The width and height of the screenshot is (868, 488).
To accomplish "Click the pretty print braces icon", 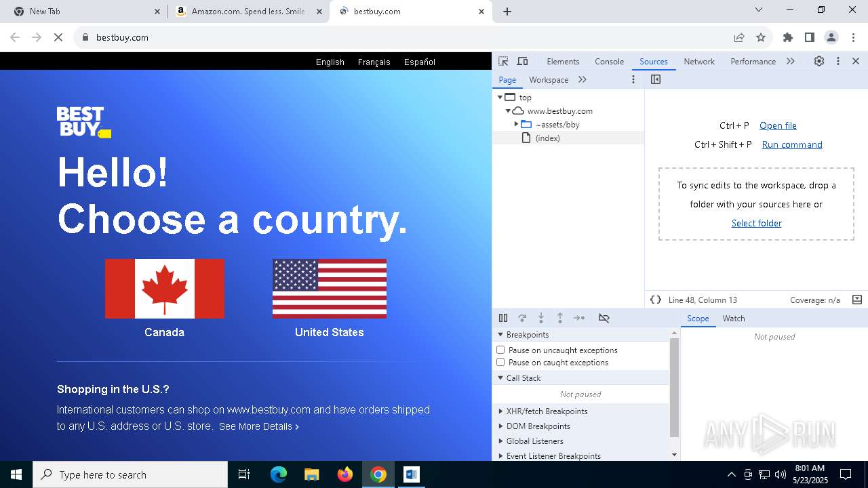I will tap(656, 300).
